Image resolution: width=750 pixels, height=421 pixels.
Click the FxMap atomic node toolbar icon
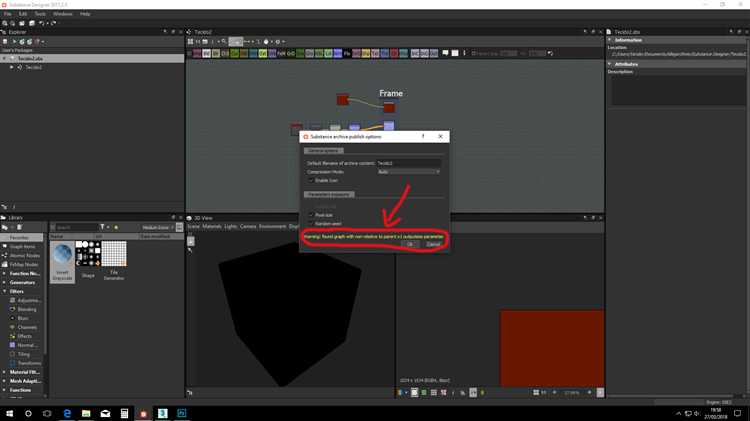pos(281,54)
